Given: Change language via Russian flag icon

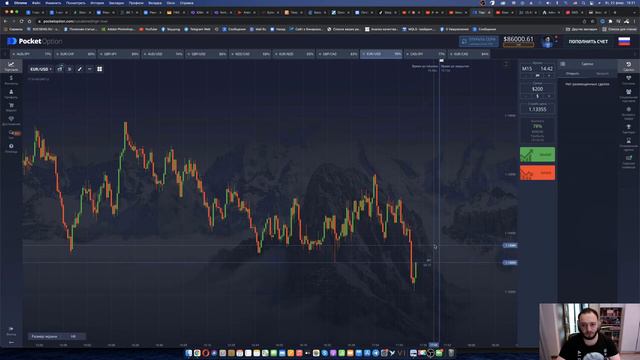Looking at the screenshot, I should [624, 41].
